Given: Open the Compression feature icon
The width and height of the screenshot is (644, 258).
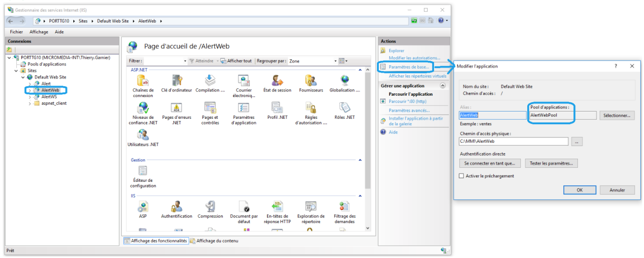Looking at the screenshot, I should (210, 207).
